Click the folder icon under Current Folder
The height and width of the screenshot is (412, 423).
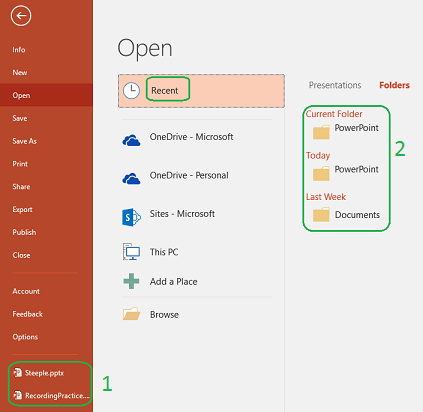pos(321,132)
